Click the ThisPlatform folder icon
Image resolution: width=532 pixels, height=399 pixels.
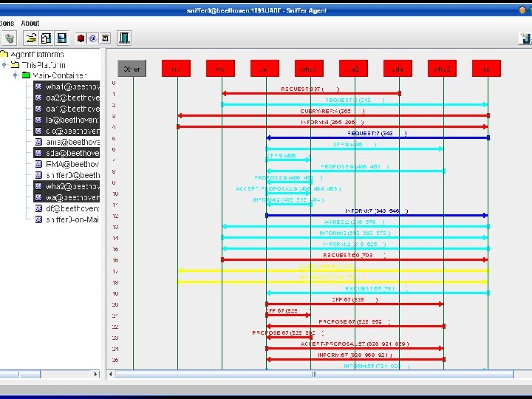tap(15, 65)
